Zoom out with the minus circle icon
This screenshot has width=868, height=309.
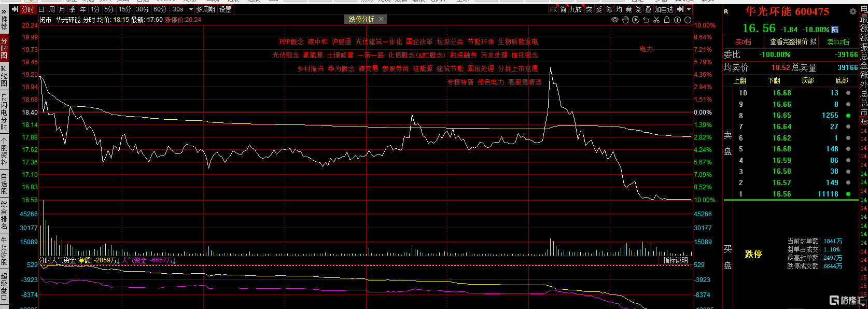tap(688, 20)
